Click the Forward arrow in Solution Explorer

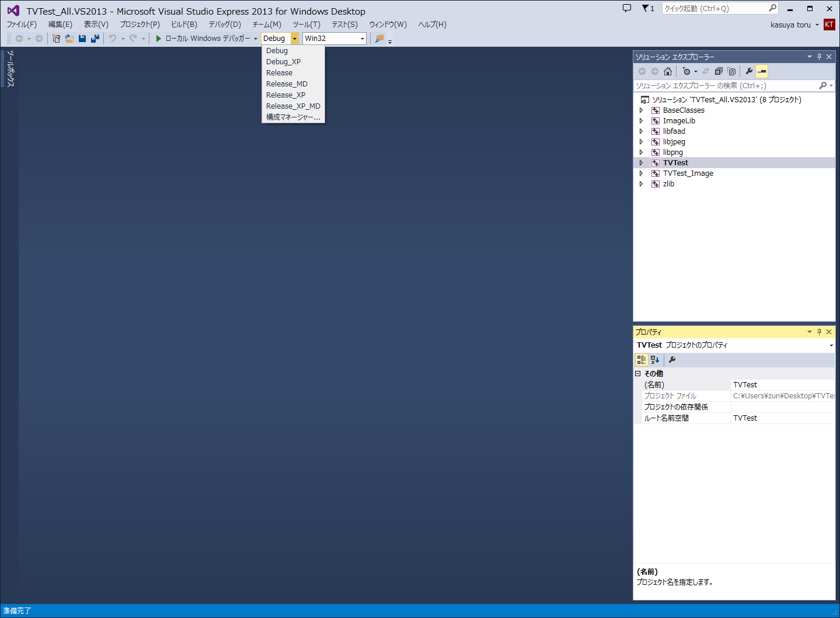[655, 71]
